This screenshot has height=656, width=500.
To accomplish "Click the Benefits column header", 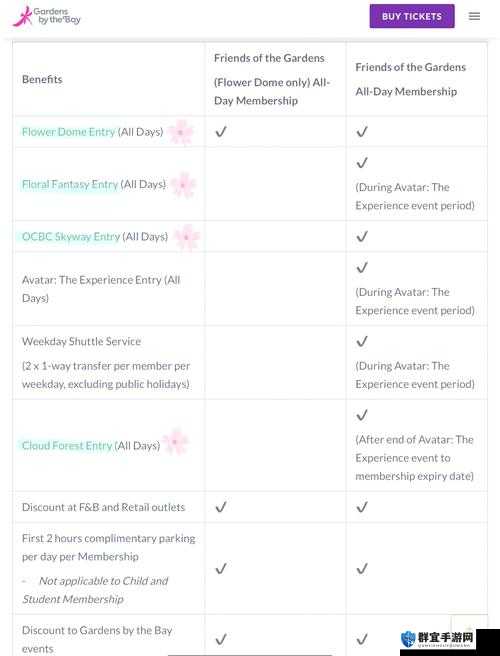I will (42, 79).
